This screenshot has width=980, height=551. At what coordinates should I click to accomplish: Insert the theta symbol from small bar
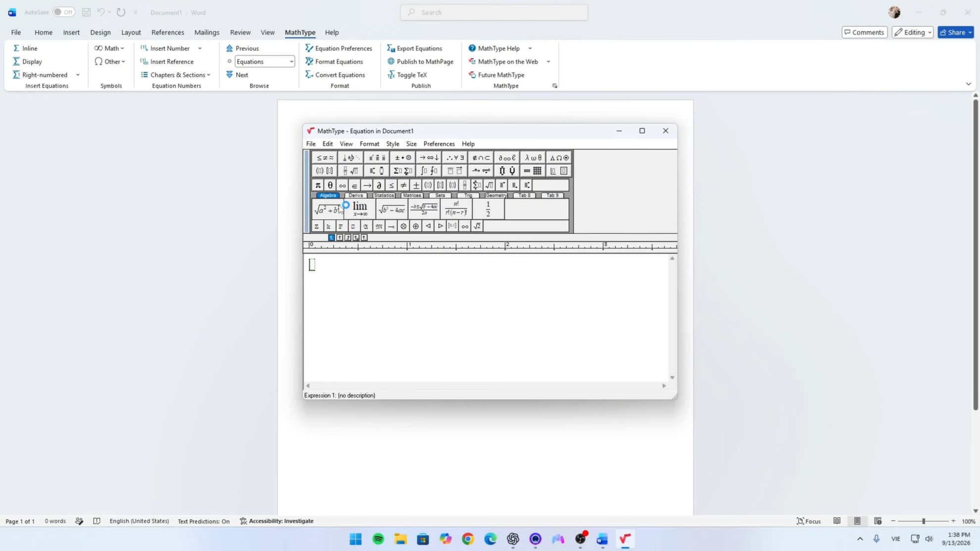coord(330,185)
